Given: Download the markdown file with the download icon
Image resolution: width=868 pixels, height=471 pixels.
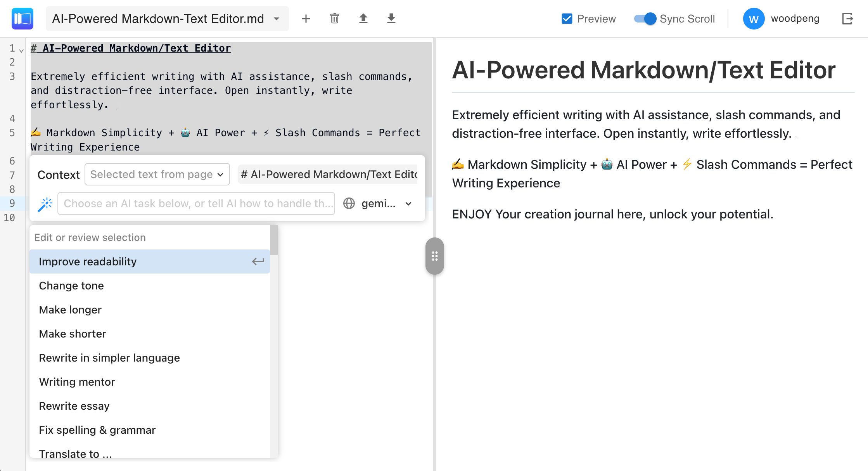Looking at the screenshot, I should coord(391,18).
